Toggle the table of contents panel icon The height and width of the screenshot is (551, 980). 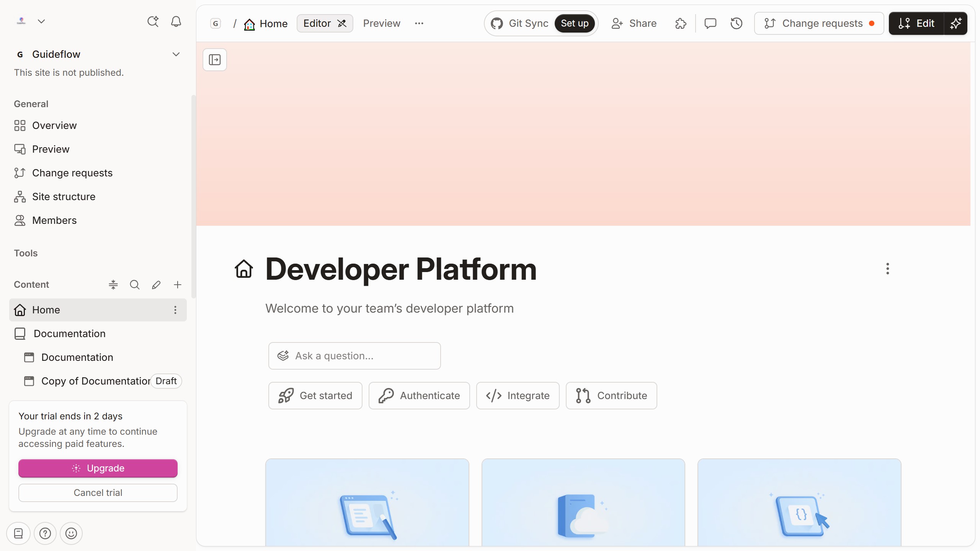pyautogui.click(x=215, y=60)
